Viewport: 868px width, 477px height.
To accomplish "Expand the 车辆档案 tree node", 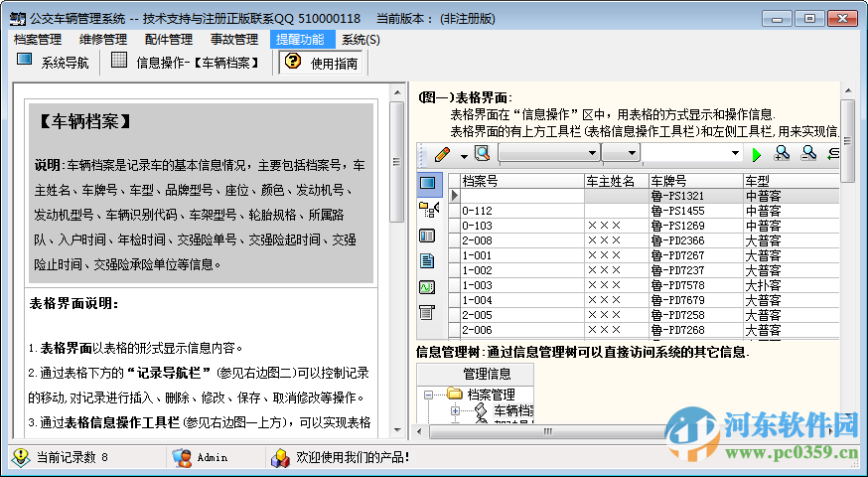I will pos(455,410).
